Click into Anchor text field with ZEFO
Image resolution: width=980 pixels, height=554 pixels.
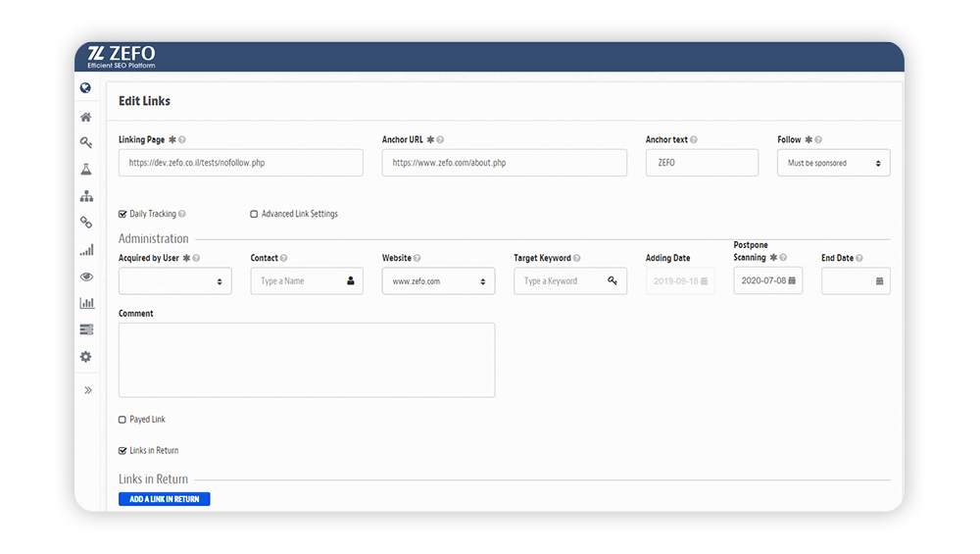[x=702, y=163]
